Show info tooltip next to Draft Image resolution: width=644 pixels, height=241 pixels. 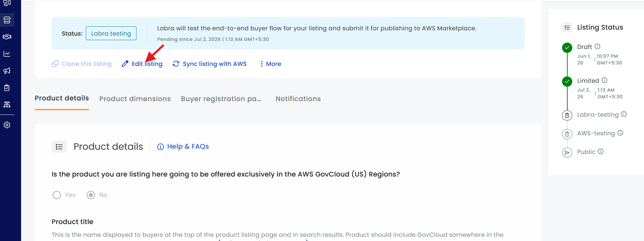click(597, 47)
